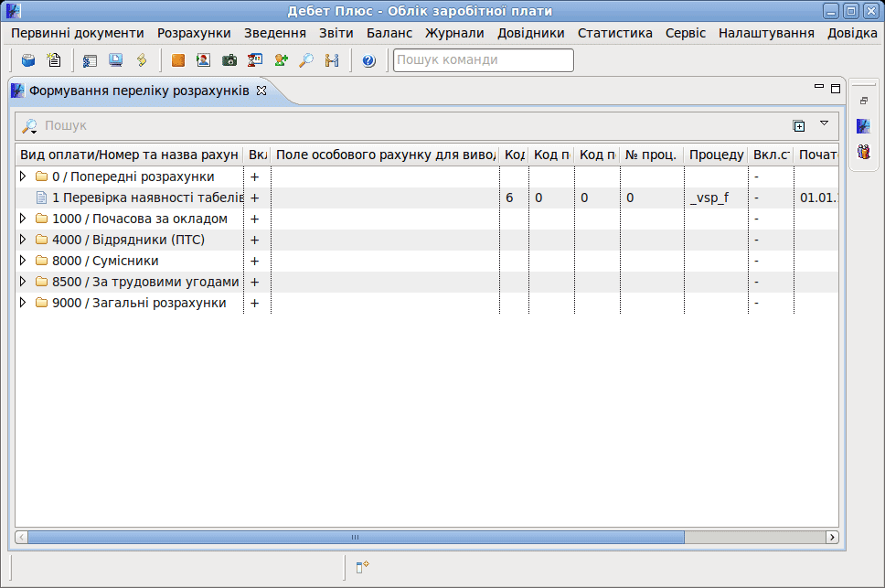The height and width of the screenshot is (588, 885).
Task: Click the document icon of row 1 Перевірка наявності
Action: (x=41, y=198)
